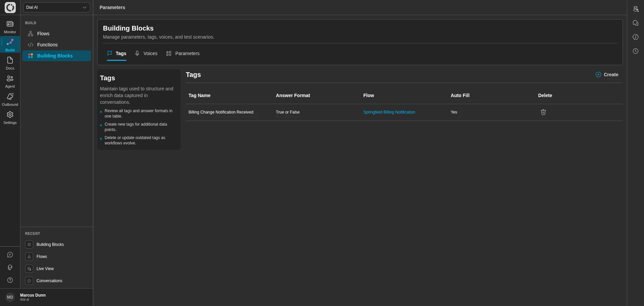The image size is (644, 306).
Task: Select the Build section icon
Action: pyautogui.click(x=10, y=42)
